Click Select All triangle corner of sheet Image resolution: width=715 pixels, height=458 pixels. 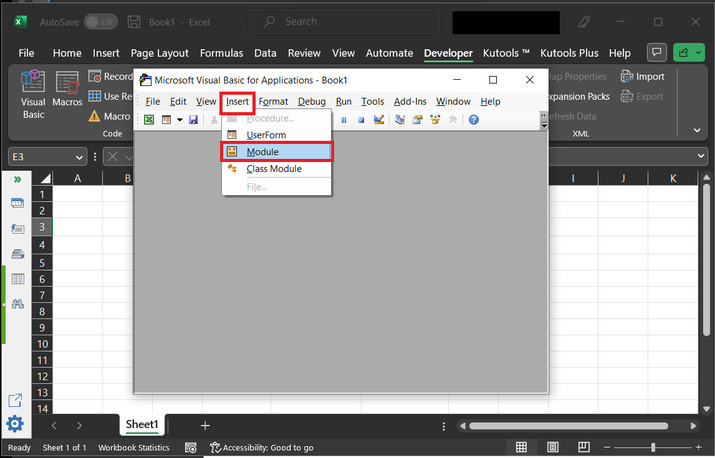click(46, 178)
